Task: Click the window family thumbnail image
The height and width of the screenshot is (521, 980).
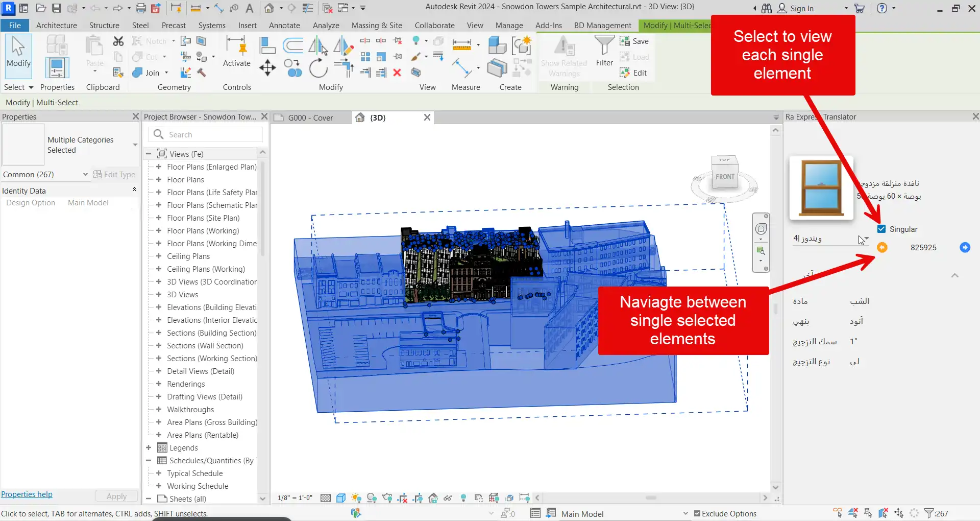Action: pos(821,187)
